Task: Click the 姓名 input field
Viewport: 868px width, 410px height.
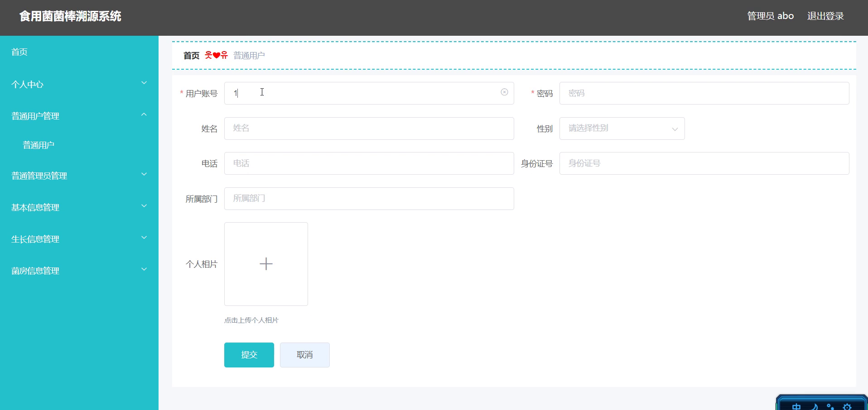Action: [x=369, y=129]
